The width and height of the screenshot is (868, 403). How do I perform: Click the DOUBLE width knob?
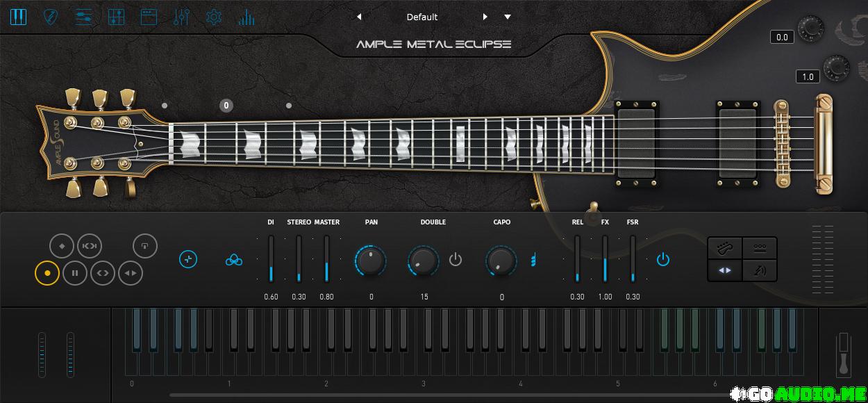click(x=424, y=261)
